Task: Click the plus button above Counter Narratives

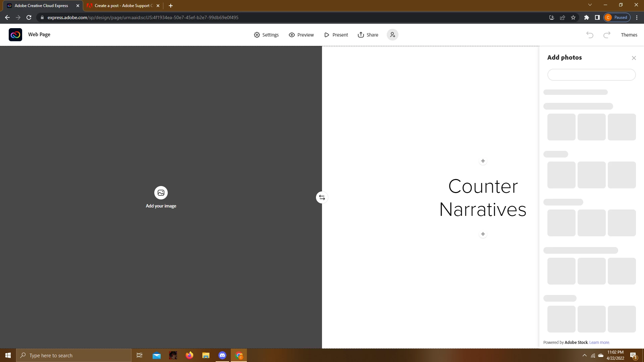Action: point(483,161)
